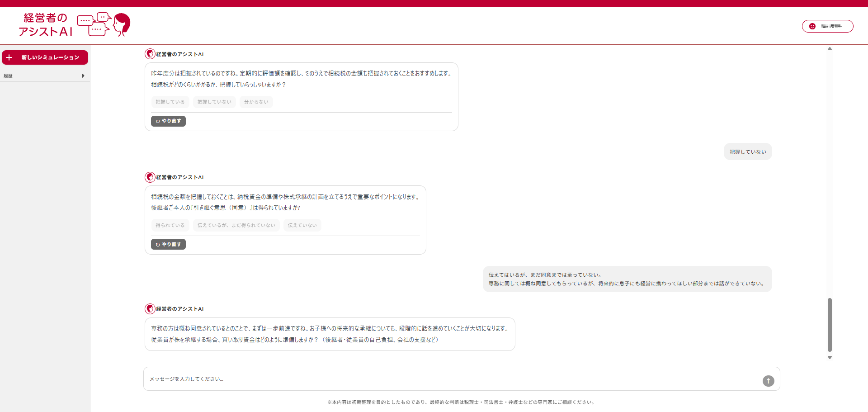The width and height of the screenshot is (868, 412).
Task: Choose 伝えているが、まだ得られていない chip
Action: click(x=236, y=225)
